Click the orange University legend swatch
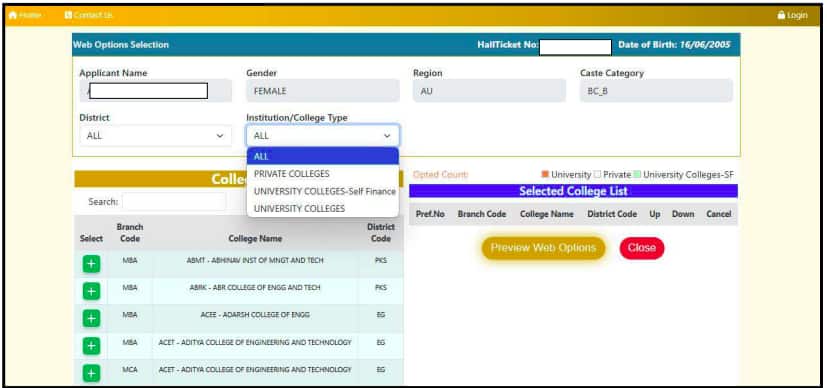 545,174
